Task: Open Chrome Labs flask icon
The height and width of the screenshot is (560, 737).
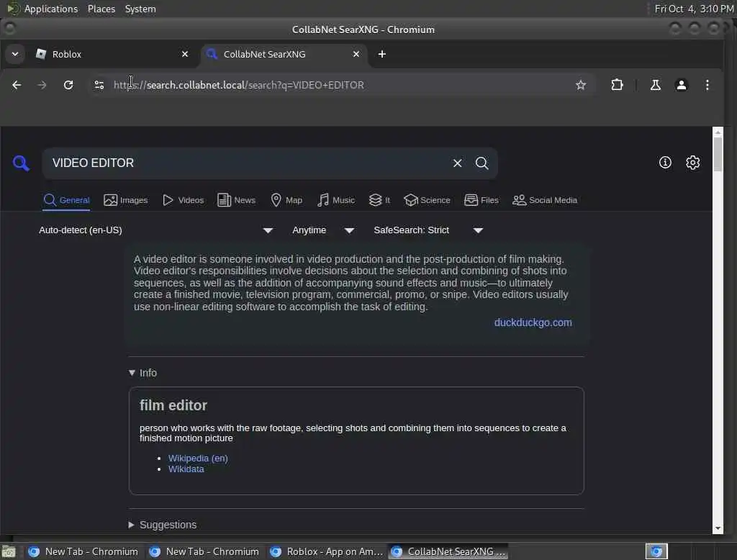Action: (x=655, y=85)
